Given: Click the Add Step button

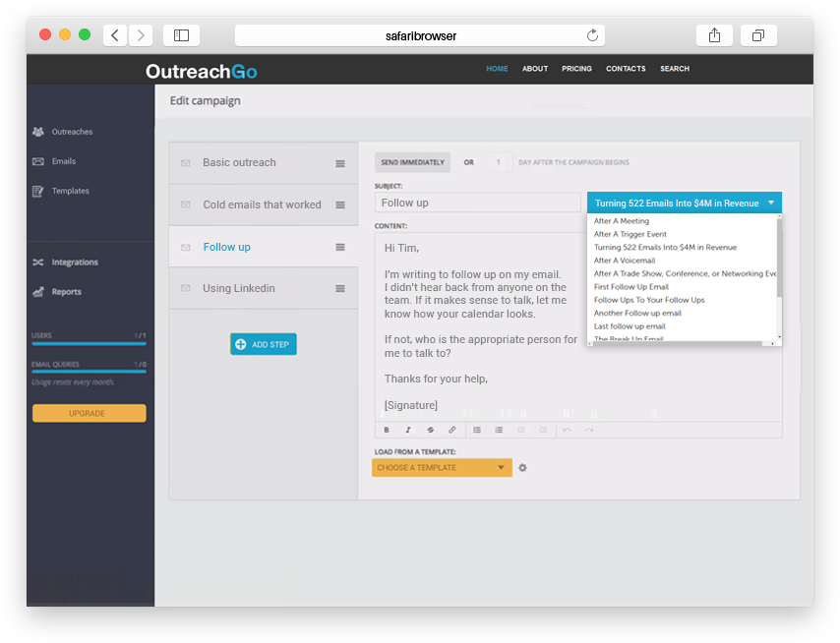Looking at the screenshot, I should point(264,344).
